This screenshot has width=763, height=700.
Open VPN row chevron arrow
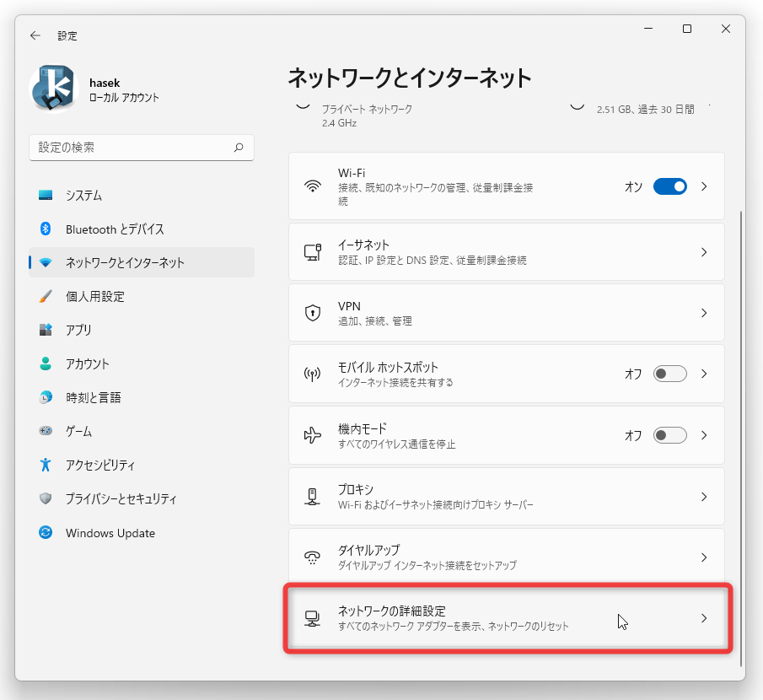click(x=704, y=313)
